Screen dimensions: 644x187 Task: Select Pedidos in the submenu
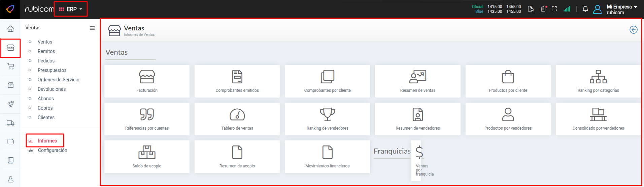[46, 61]
